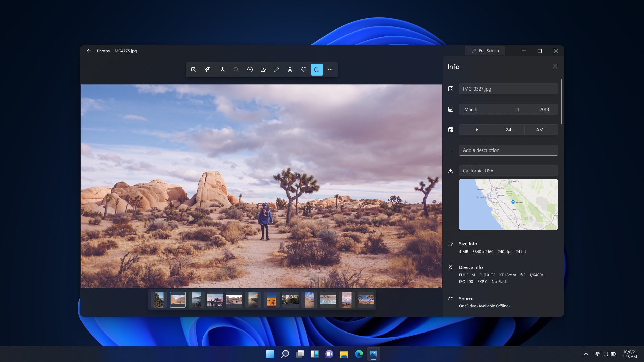Click the delete photo icon
644x362 pixels.
(290, 69)
